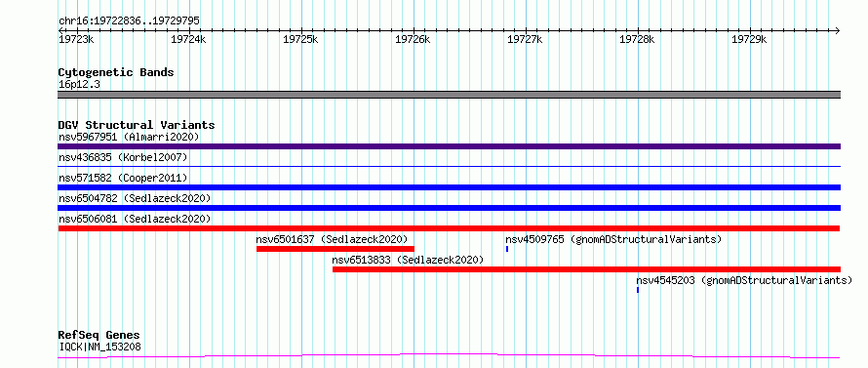Click the ruler's left end arrowhead
The height and width of the screenshot is (368, 868).
(60, 30)
